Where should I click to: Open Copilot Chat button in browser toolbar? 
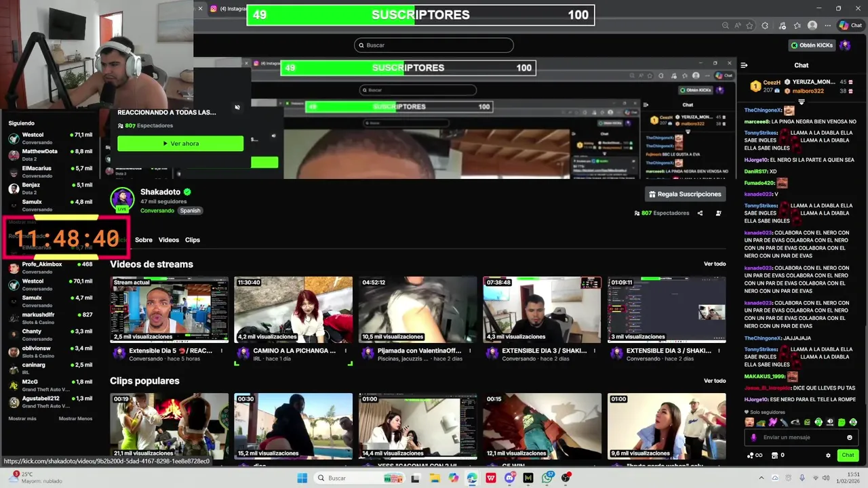coord(850,26)
